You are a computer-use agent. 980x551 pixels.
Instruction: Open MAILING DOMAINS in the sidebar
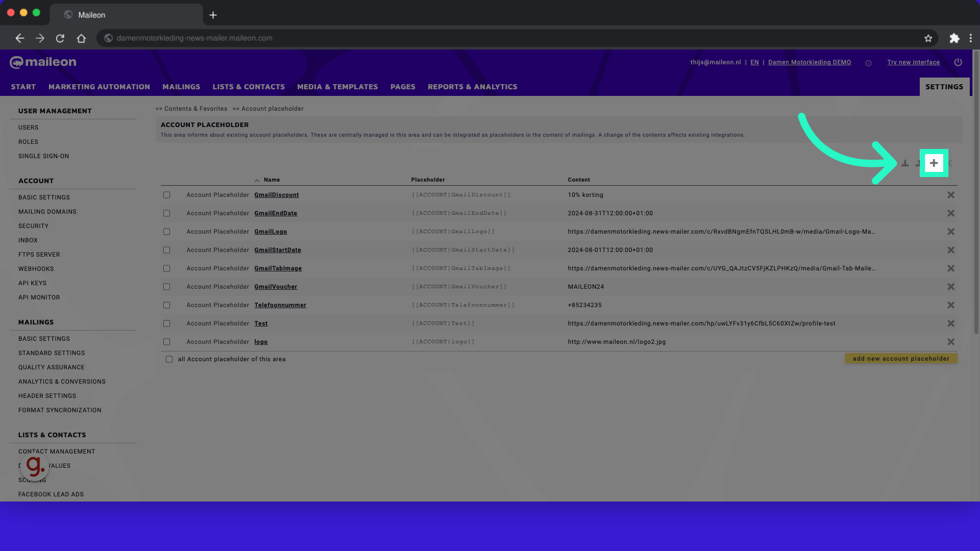pyautogui.click(x=47, y=212)
